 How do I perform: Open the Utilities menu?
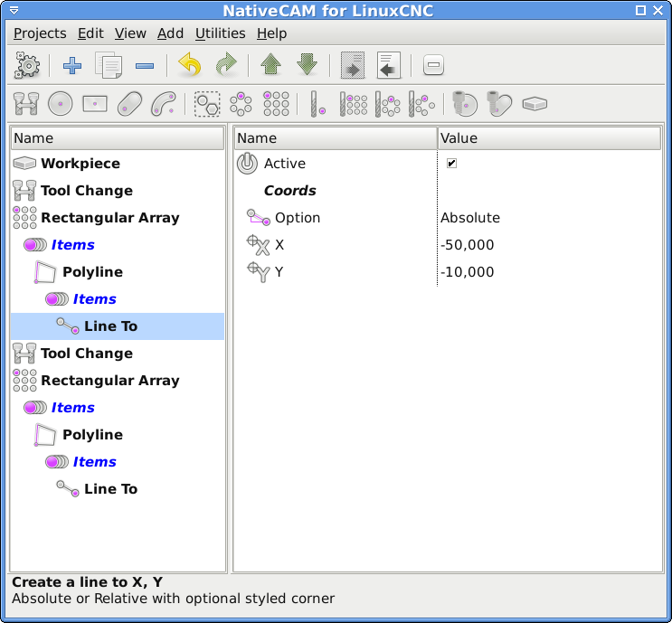(221, 33)
